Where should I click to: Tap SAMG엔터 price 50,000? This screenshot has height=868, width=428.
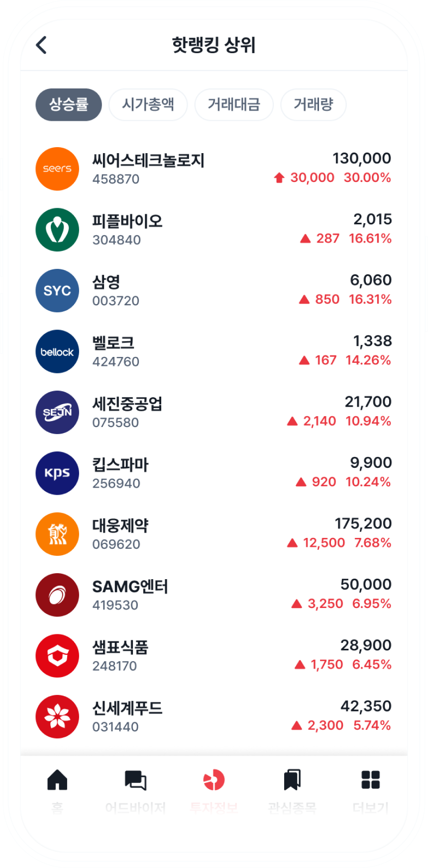pyautogui.click(x=366, y=585)
